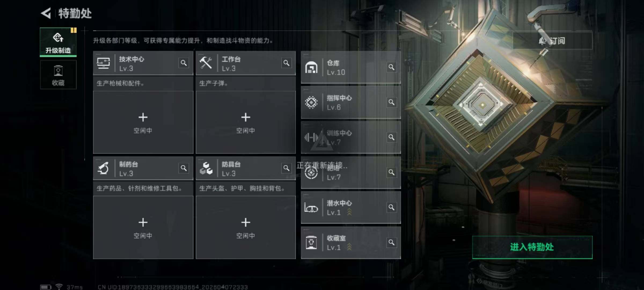Image resolution: width=644 pixels, height=290 pixels.
Task: Add production in idle 工作台 slot
Action: 246,122
